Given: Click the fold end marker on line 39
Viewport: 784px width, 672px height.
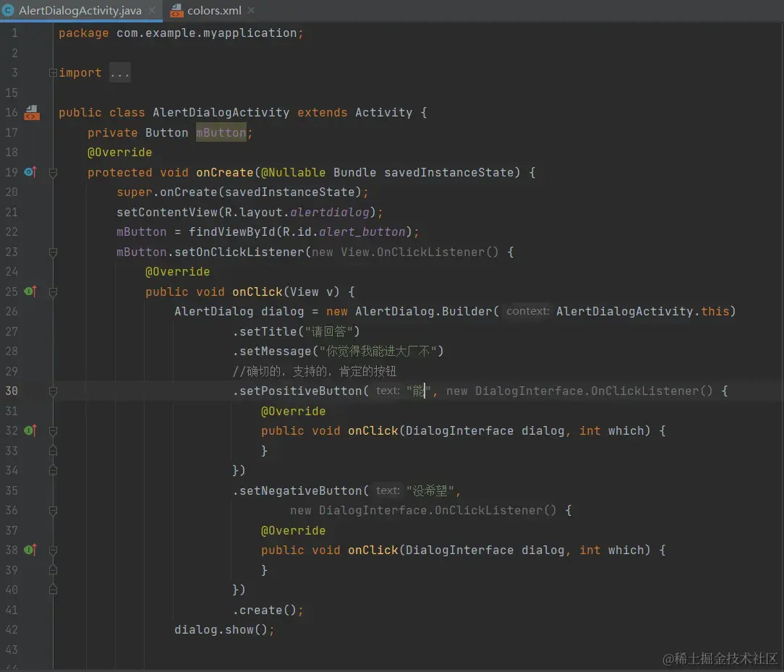Looking at the screenshot, I should (x=53, y=570).
